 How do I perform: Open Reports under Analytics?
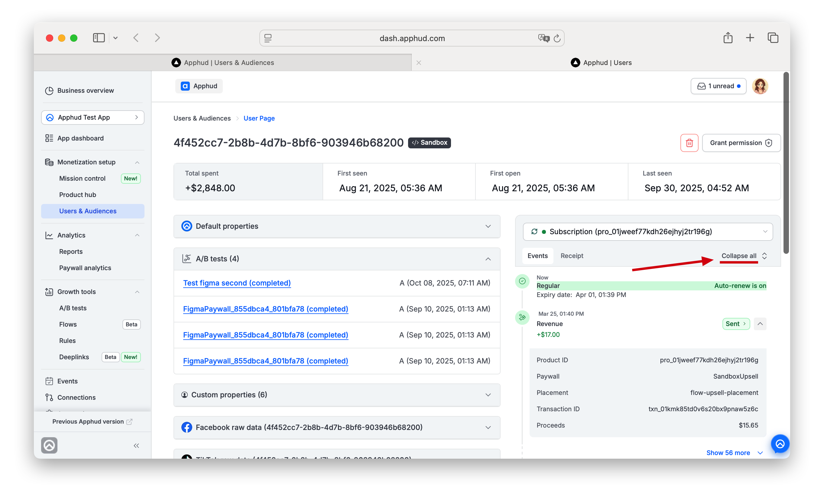[x=71, y=252]
